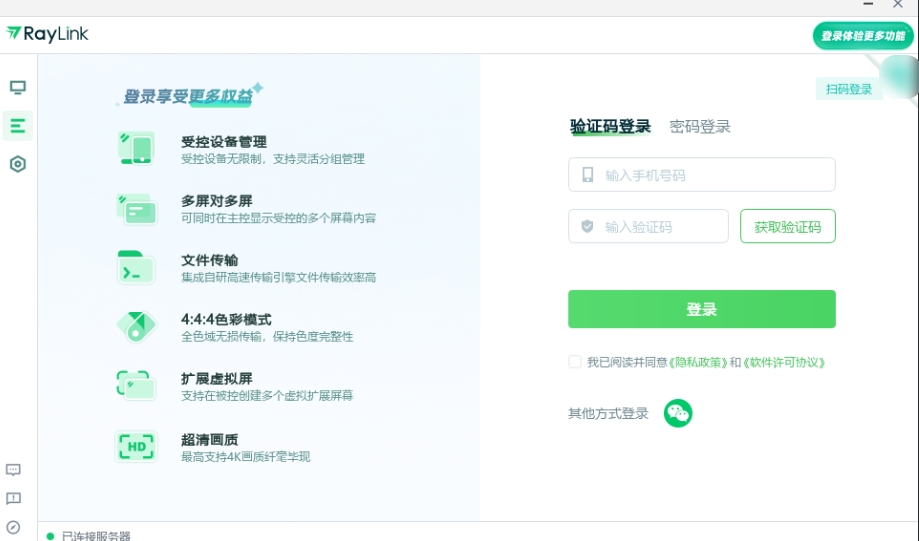Click the 登录享受更多权益 banner title
The image size is (919, 541).
click(x=188, y=96)
